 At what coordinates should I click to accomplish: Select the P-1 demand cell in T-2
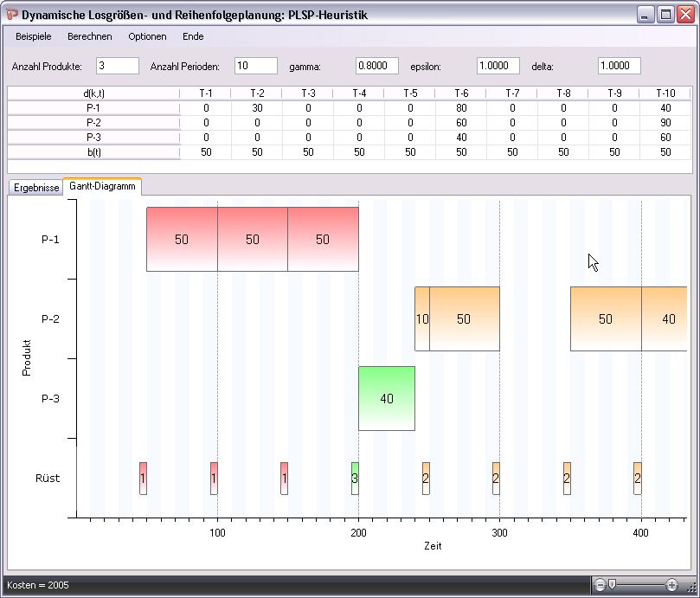coord(257,107)
